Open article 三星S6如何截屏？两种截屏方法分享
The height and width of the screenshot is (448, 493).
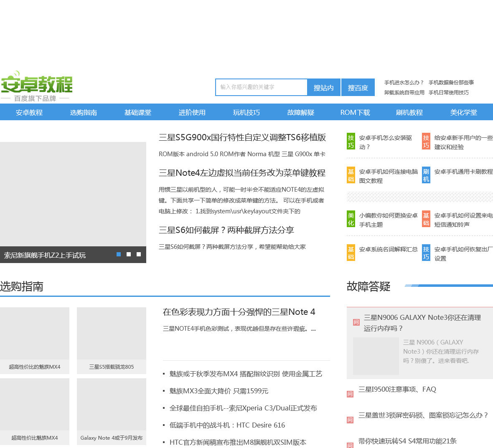click(226, 230)
